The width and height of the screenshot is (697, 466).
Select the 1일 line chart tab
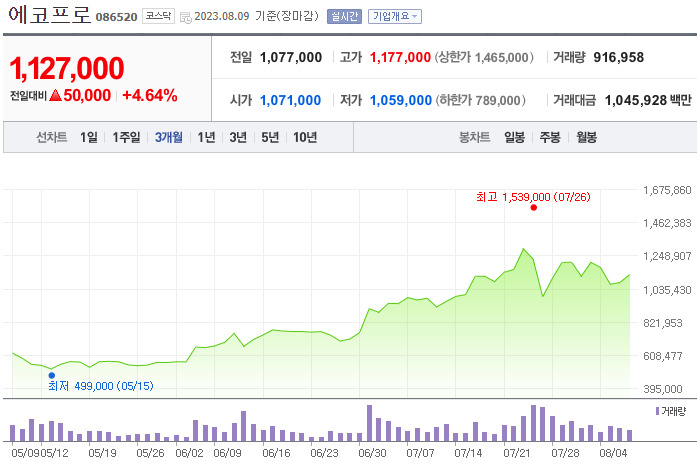(x=88, y=137)
